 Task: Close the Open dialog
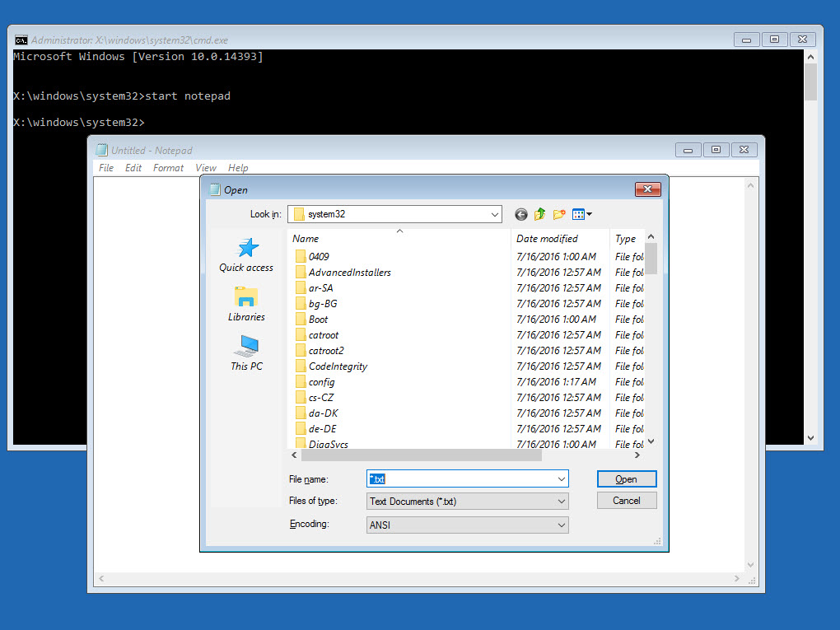[647, 189]
